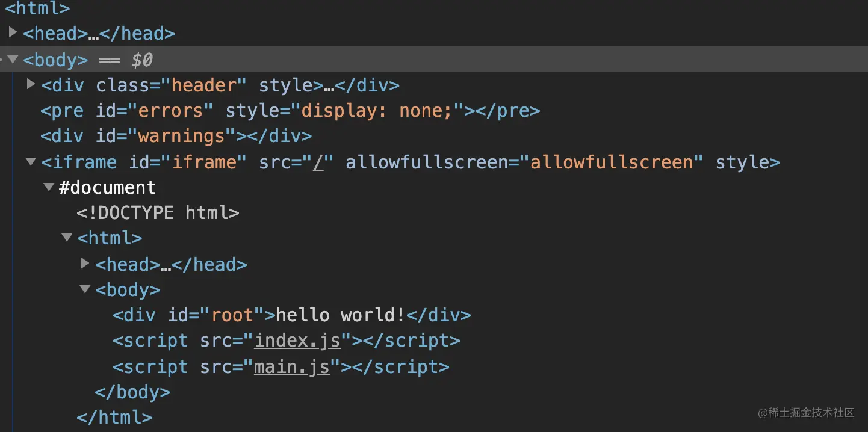
Task: Expand the outer head element
Action: coord(13,32)
